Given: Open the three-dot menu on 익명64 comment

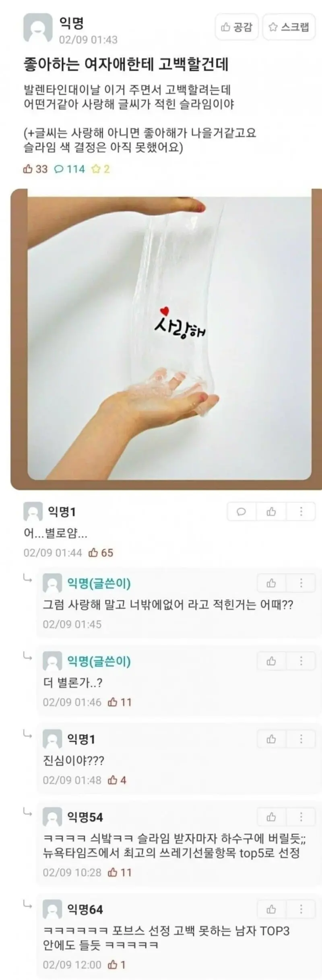Looking at the screenshot, I should pos(301,909).
